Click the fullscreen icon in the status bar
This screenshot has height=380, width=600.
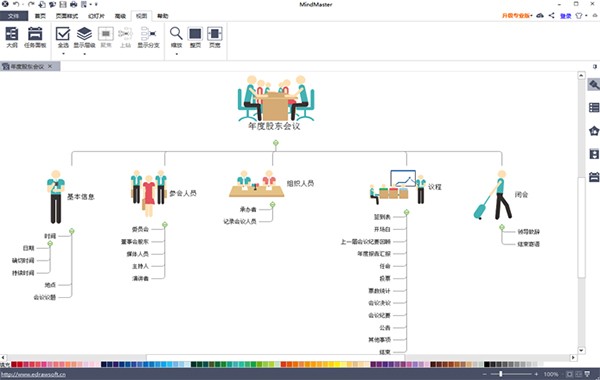click(578, 374)
